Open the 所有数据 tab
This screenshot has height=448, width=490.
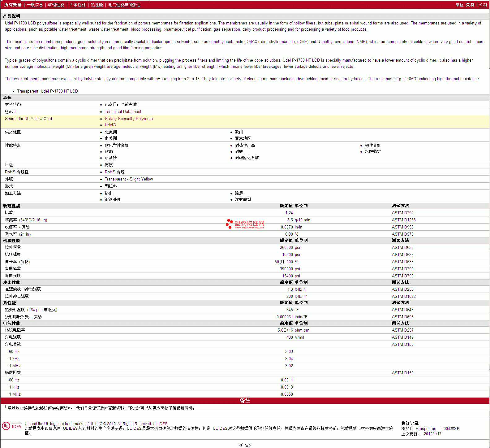tap(13, 5)
